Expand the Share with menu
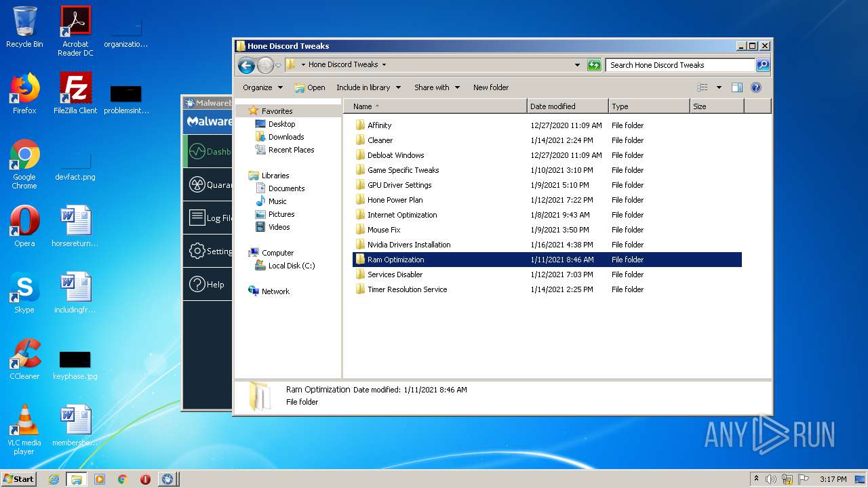The image size is (868, 488). click(437, 87)
